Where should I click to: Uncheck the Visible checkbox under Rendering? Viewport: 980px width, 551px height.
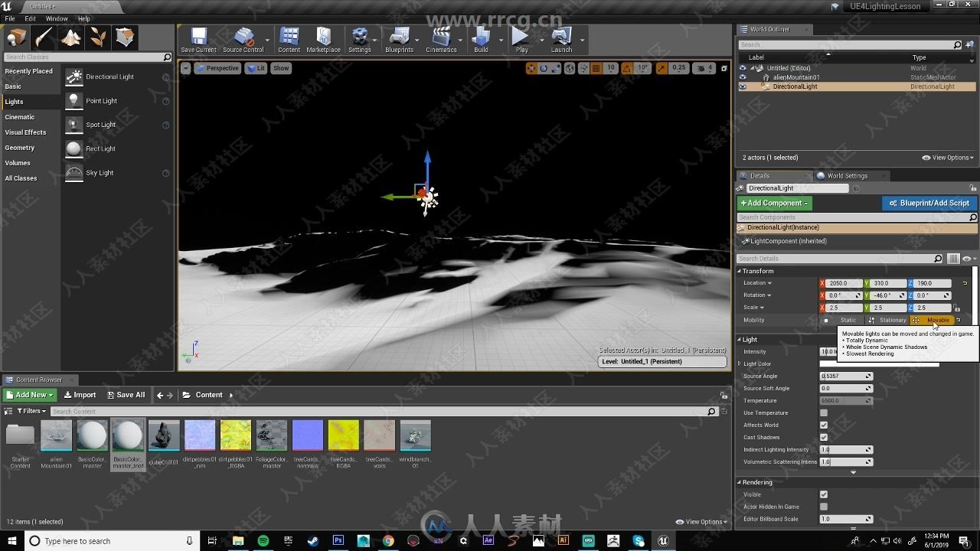(824, 494)
